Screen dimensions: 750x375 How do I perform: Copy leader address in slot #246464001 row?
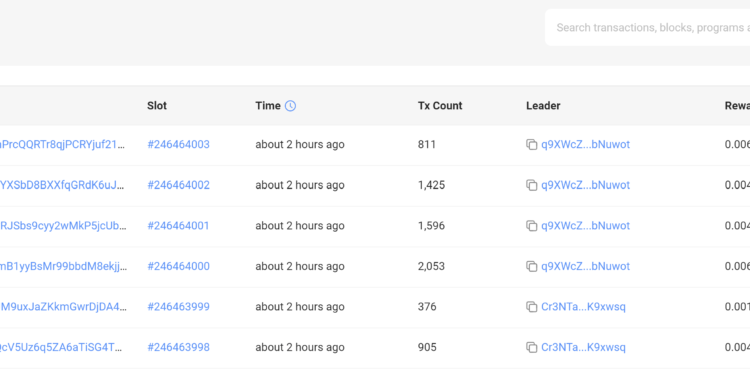pos(531,226)
